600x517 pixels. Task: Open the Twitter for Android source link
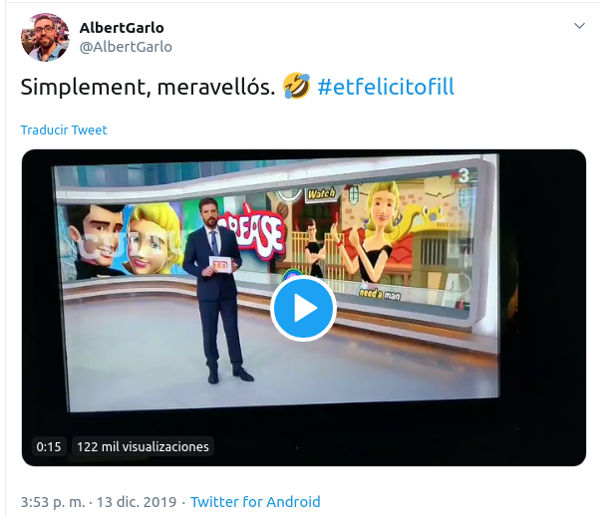255,502
